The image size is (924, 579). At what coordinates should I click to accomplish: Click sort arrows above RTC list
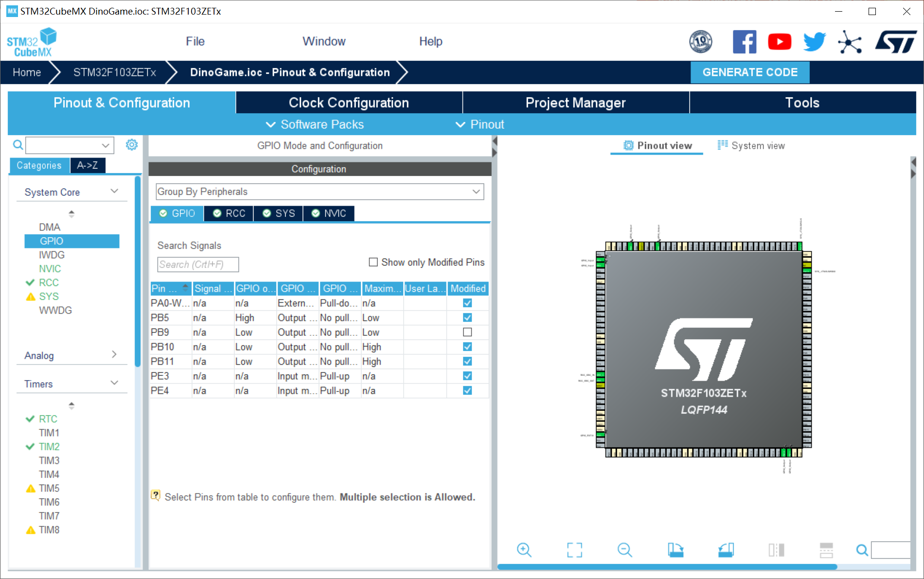point(71,405)
